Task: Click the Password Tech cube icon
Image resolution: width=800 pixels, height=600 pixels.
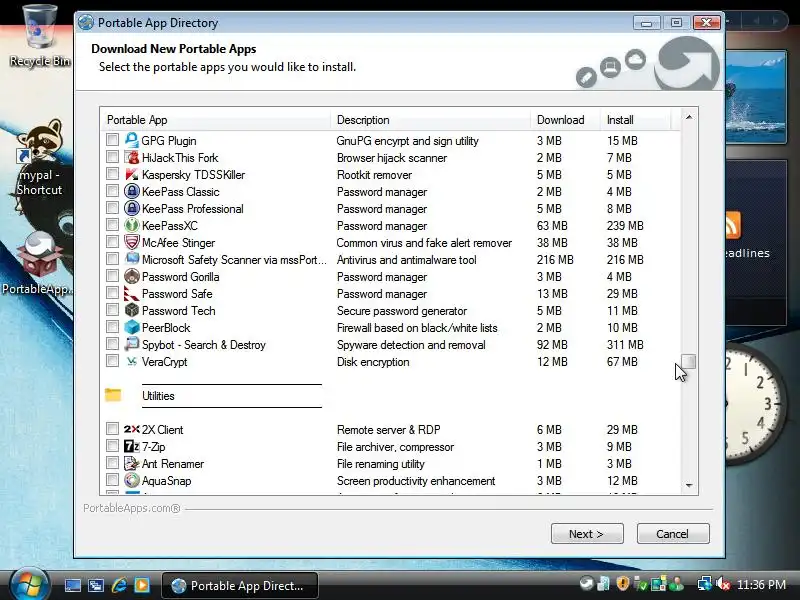Action: click(132, 310)
